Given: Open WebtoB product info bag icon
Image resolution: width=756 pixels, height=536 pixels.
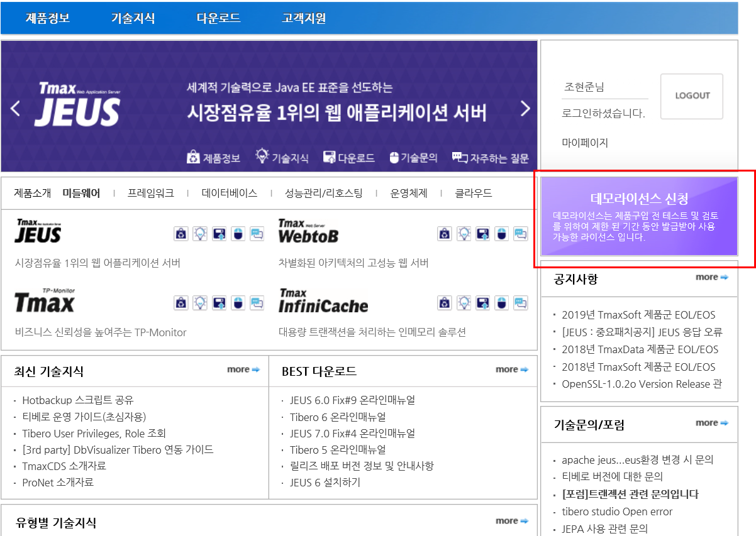Looking at the screenshot, I should (445, 234).
